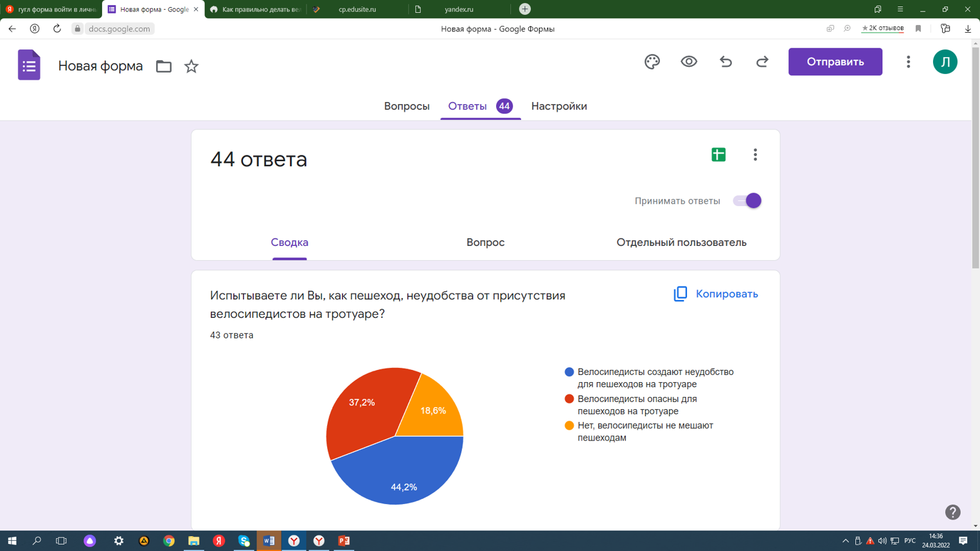Open the theme customization palette icon
Viewport: 980px width, 551px height.
[x=652, y=62]
